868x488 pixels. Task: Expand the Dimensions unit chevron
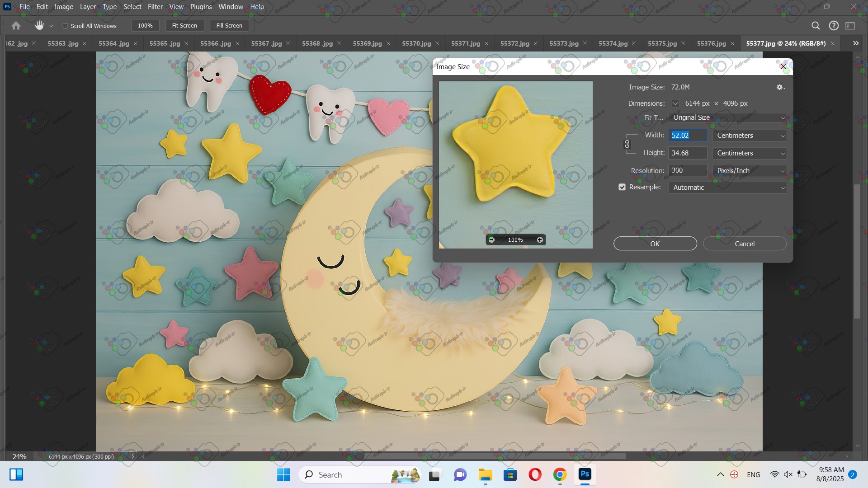675,103
